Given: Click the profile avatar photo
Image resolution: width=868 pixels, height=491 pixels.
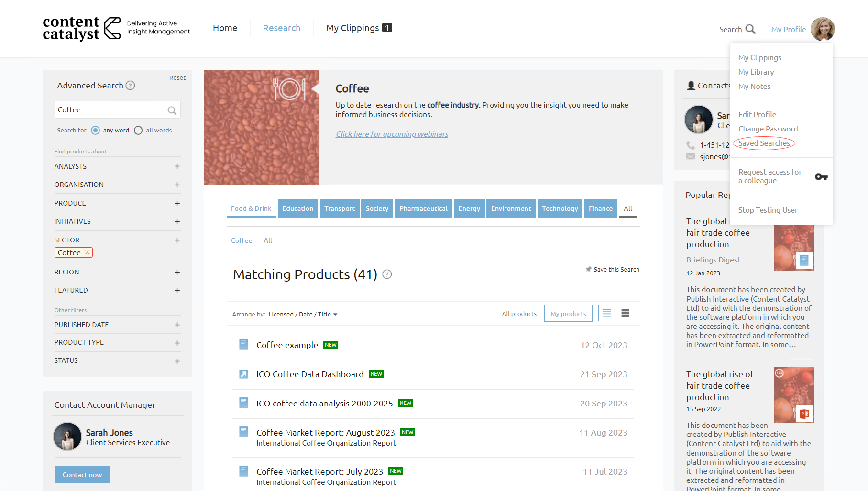Looking at the screenshot, I should point(823,29).
